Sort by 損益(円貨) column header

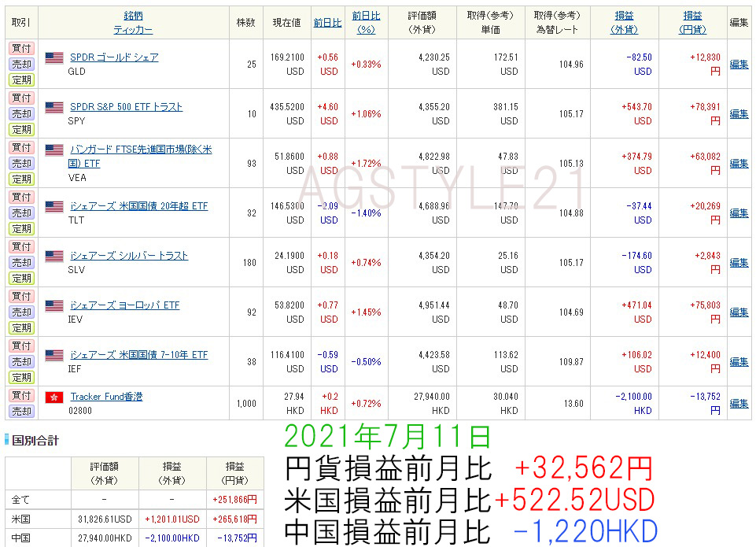[692, 23]
